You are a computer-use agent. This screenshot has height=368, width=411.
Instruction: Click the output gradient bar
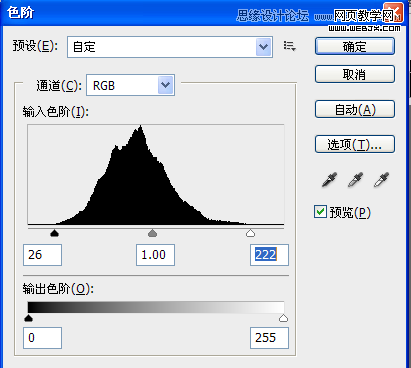tap(156, 307)
